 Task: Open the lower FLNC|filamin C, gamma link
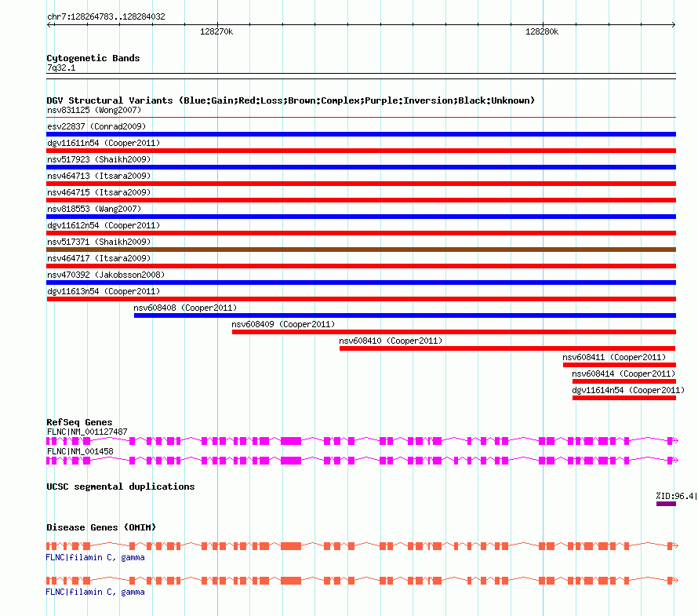pyautogui.click(x=95, y=592)
